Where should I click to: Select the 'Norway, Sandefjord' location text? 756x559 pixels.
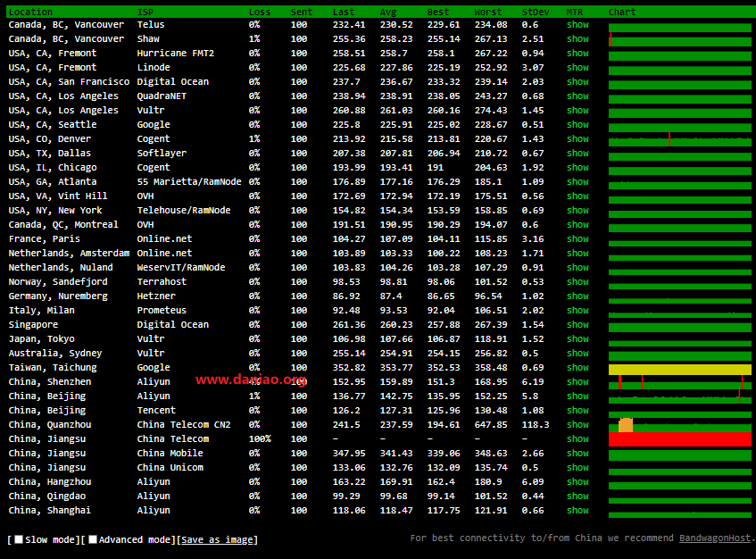click(x=58, y=281)
